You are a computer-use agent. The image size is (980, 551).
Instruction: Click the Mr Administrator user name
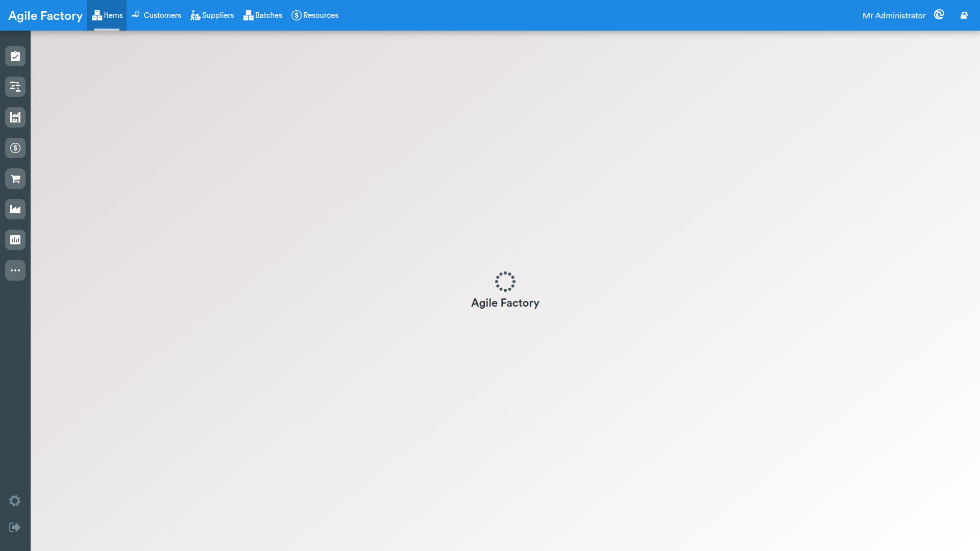click(894, 16)
